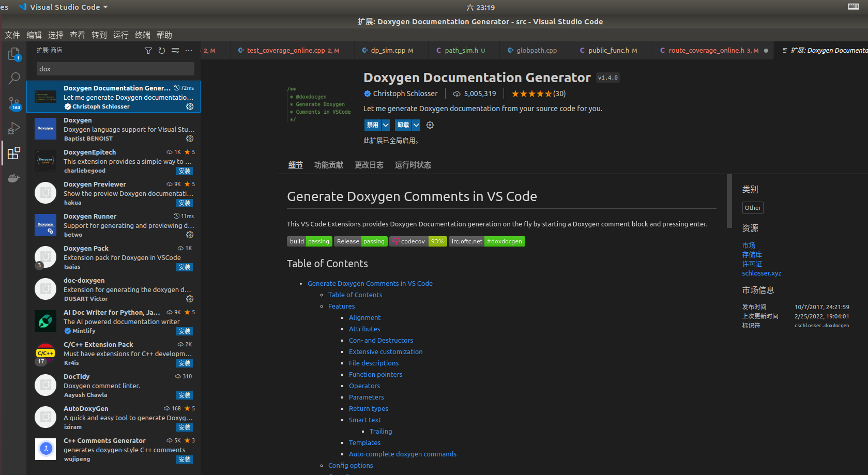
Task: Open the 市场 (Marketplace) resource link
Action: (749, 246)
